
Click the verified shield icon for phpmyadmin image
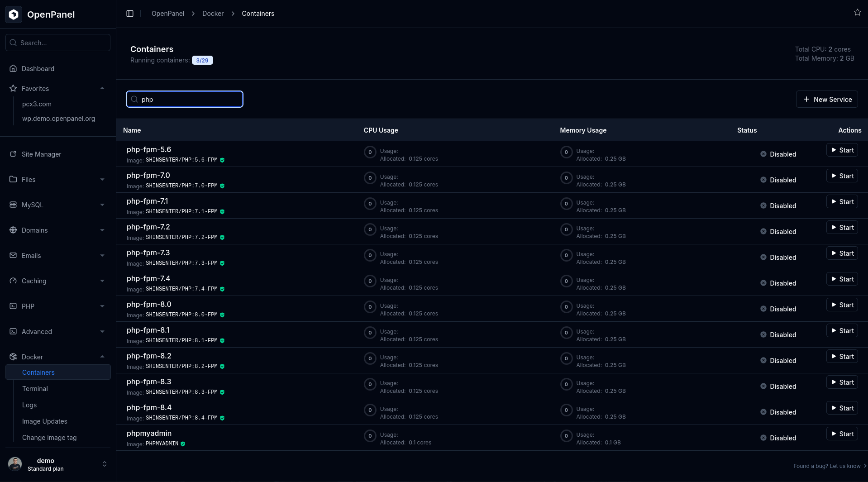click(183, 444)
